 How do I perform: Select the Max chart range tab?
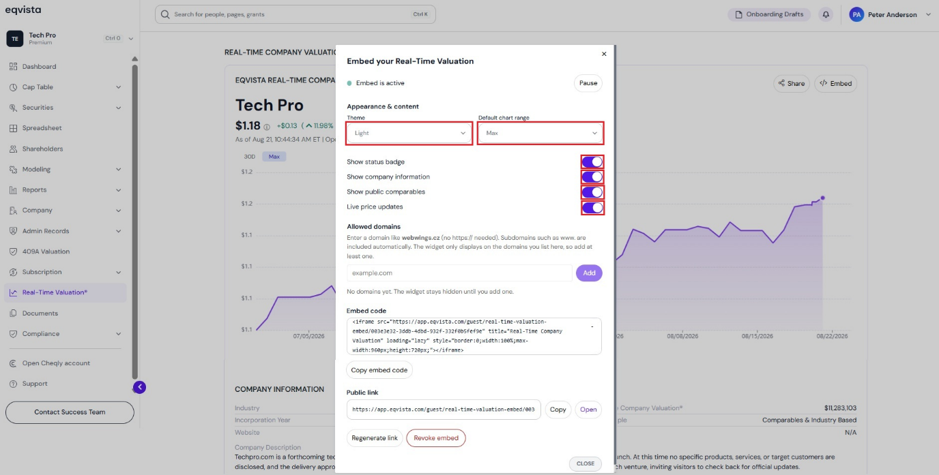click(x=274, y=156)
